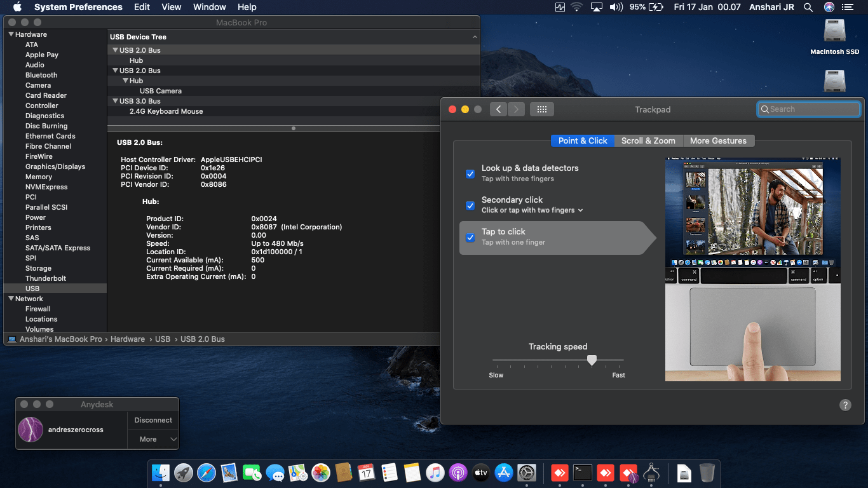Click the Siri icon in menu bar
This screenshot has width=868, height=488.
coord(829,7)
